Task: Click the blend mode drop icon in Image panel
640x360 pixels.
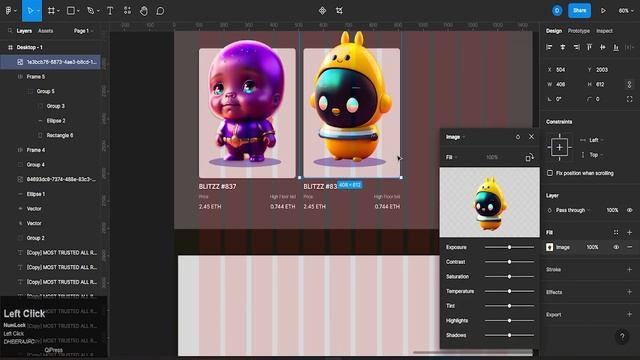Action: pos(518,137)
